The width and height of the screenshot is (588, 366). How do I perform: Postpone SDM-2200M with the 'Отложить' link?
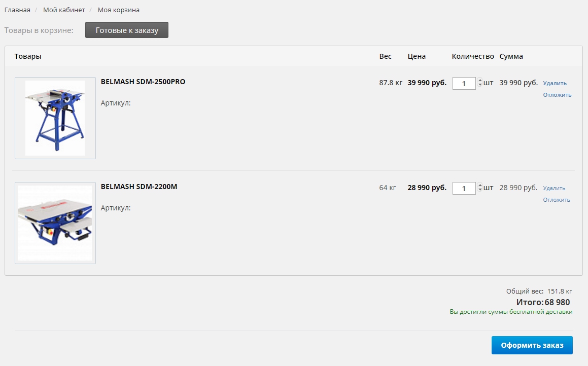coord(557,200)
